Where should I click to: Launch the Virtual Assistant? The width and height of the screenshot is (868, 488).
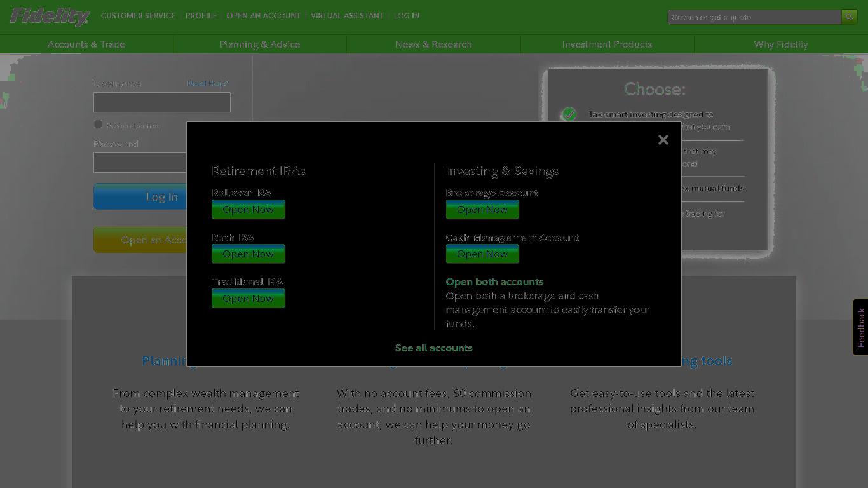point(347,16)
